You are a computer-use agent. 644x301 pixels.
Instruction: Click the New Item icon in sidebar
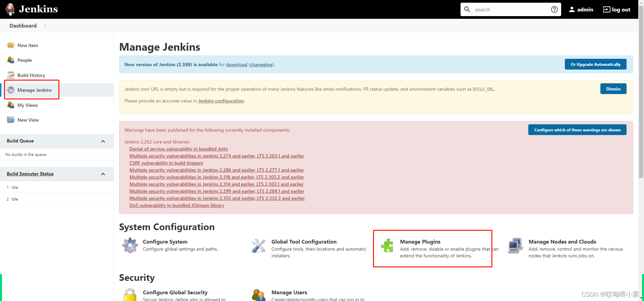(11, 45)
